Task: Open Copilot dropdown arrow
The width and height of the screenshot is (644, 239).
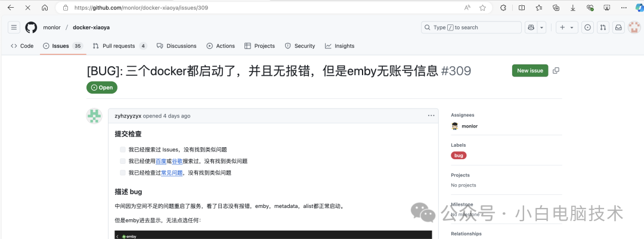Action: click(x=542, y=27)
